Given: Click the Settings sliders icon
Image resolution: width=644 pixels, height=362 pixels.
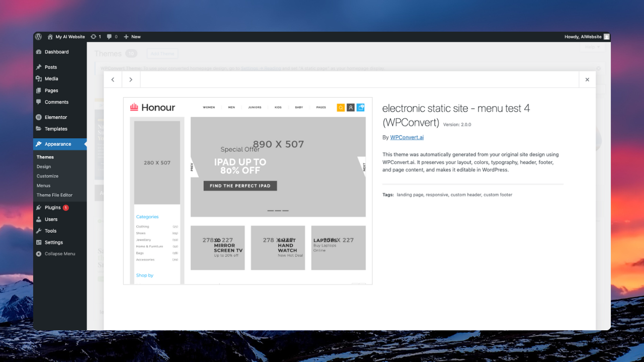Looking at the screenshot, I should pos(39,242).
